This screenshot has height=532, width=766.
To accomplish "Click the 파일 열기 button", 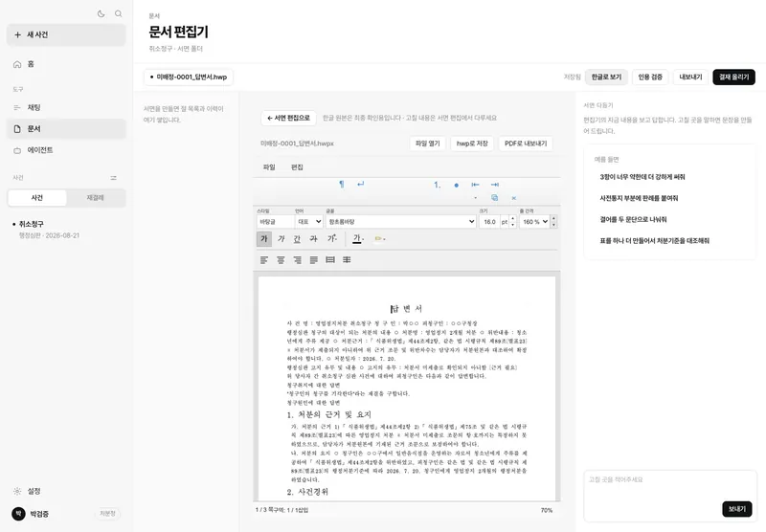I will [x=427, y=144].
